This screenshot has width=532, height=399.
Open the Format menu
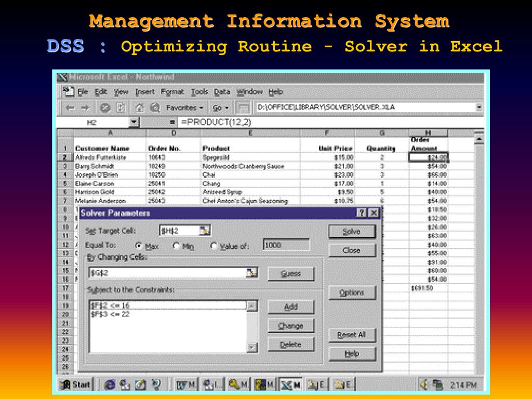172,91
